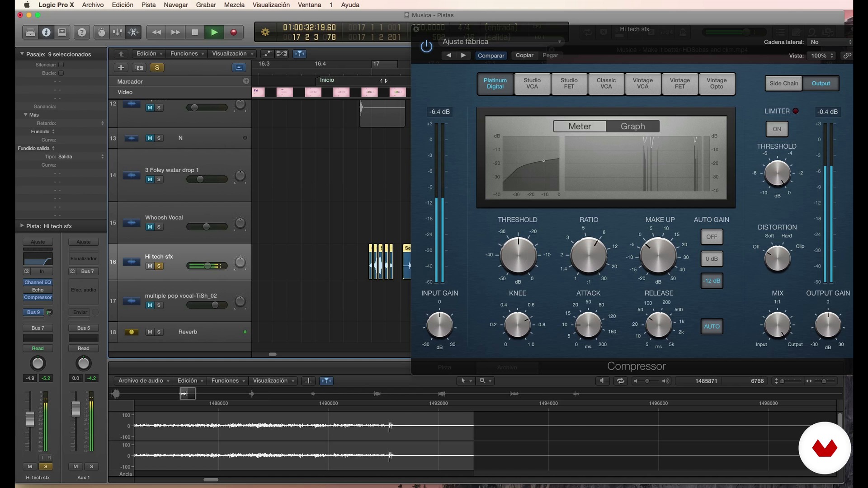Open tracks area Edición menu
The height and width of the screenshot is (488, 868).
point(149,54)
